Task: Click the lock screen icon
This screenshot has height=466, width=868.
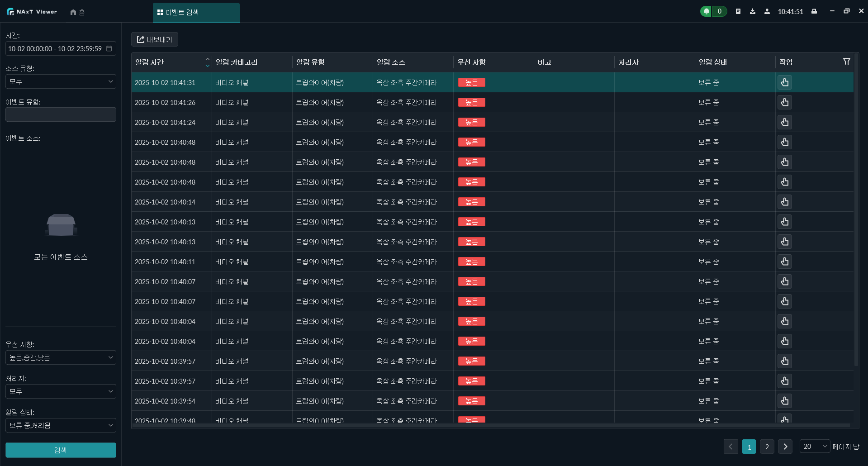Action: pos(814,12)
